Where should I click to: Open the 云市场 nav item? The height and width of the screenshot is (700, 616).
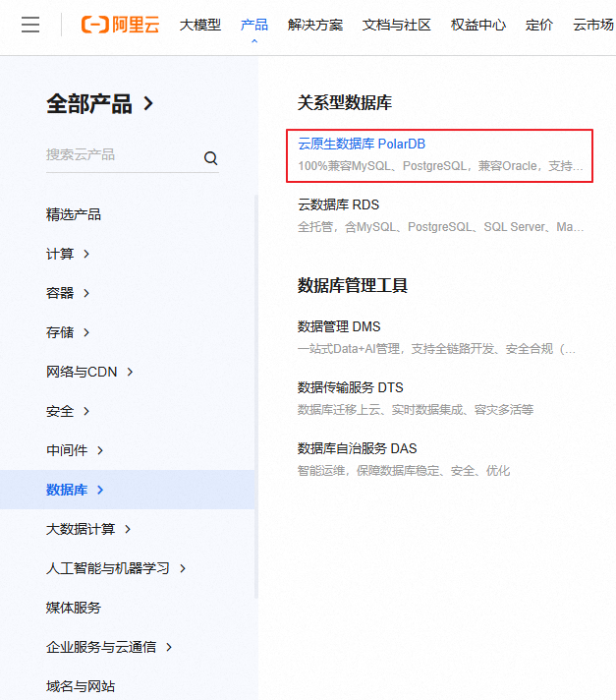[x=593, y=25]
